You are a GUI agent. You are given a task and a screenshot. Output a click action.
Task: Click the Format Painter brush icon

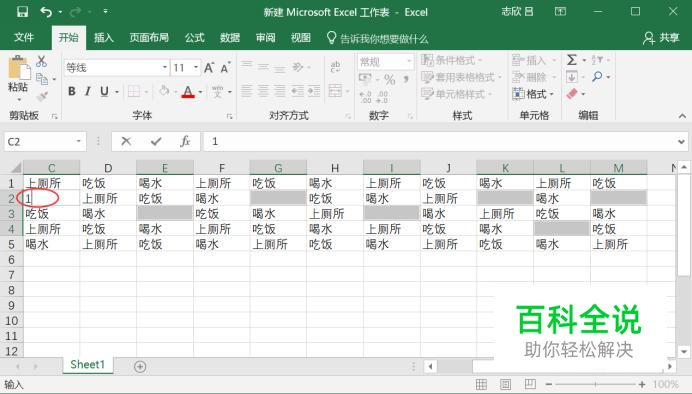pos(42,96)
